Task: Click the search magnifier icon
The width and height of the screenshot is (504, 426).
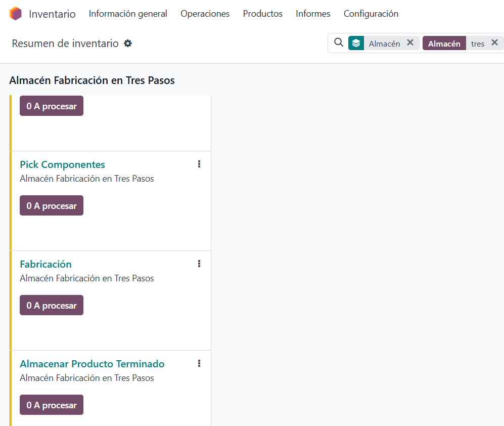Action: (x=339, y=42)
